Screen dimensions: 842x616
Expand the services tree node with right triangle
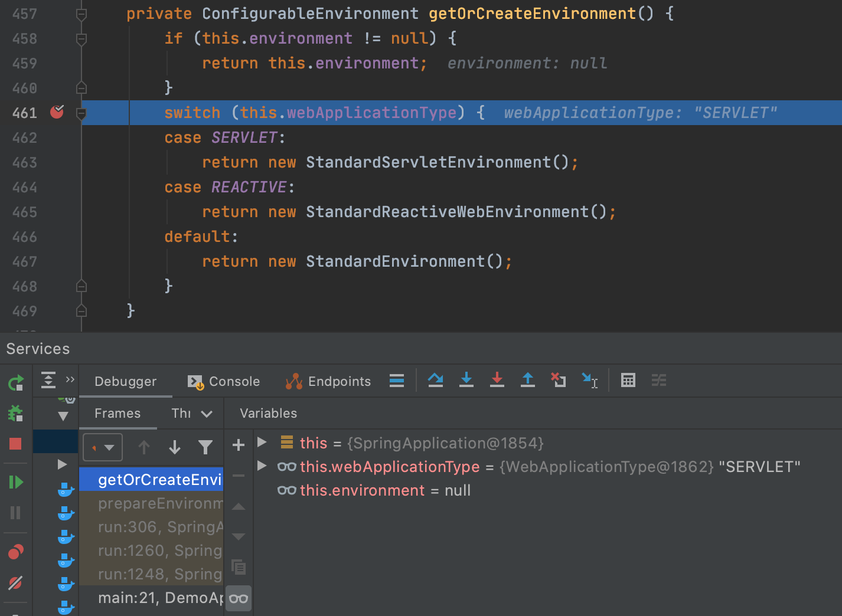click(x=62, y=464)
